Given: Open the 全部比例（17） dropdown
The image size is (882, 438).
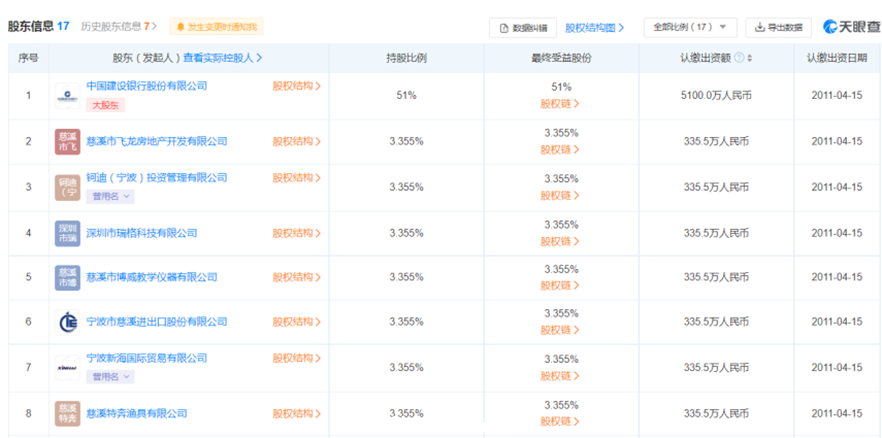Looking at the screenshot, I should [x=690, y=27].
